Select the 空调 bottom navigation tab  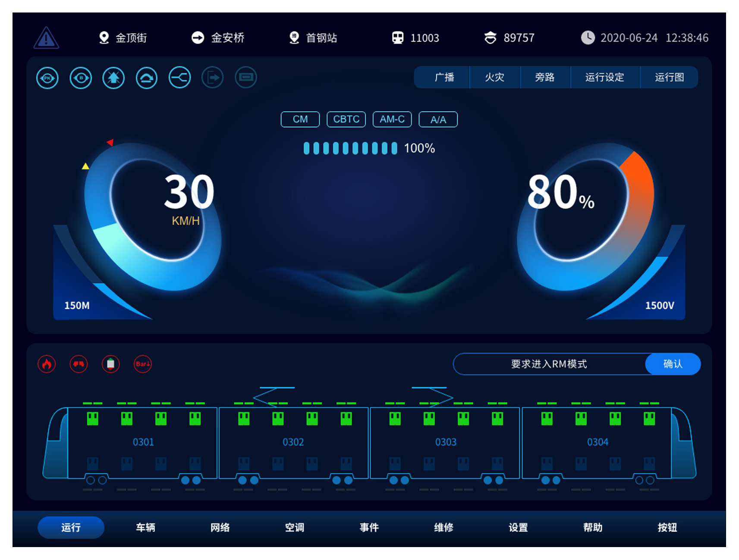[x=295, y=528]
